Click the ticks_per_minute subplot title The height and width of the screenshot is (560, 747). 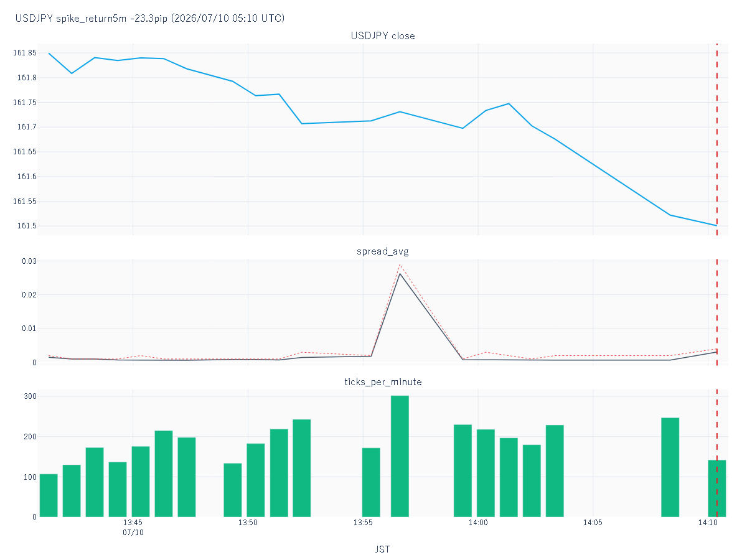click(x=383, y=381)
